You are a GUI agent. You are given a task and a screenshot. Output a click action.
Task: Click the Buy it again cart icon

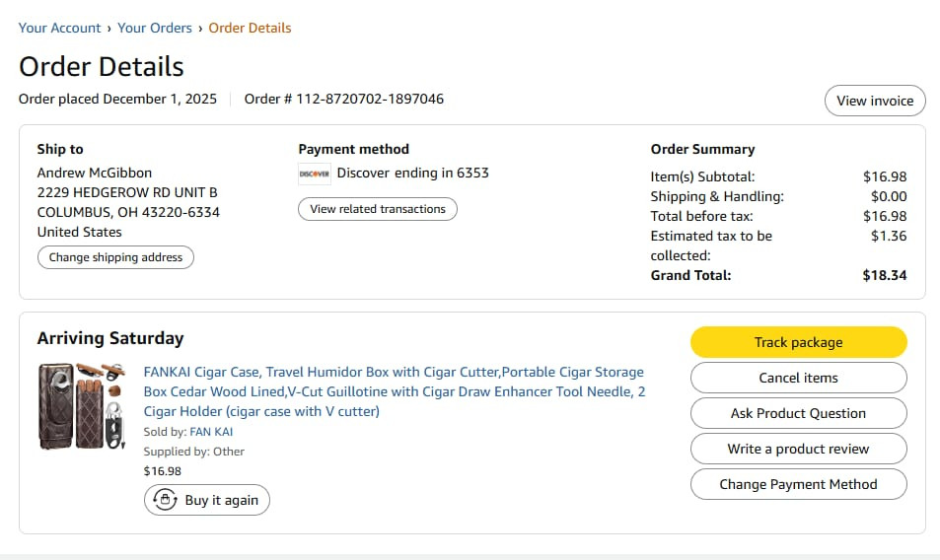click(165, 500)
